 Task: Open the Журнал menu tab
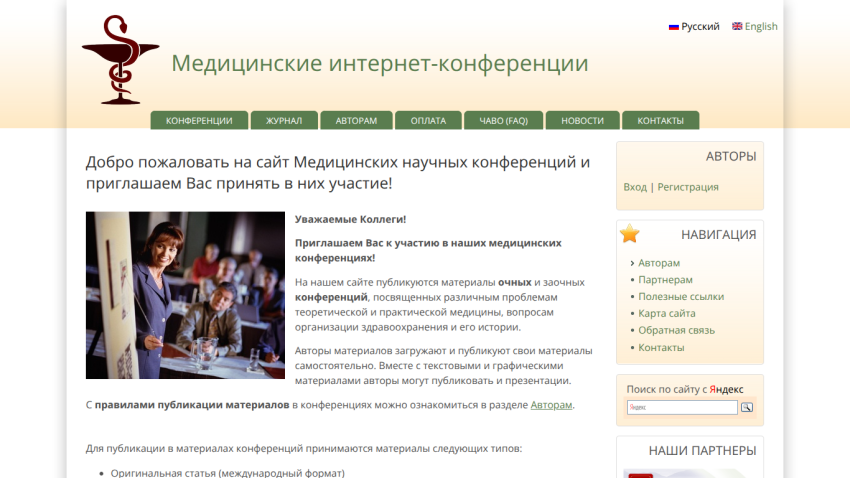(x=284, y=120)
